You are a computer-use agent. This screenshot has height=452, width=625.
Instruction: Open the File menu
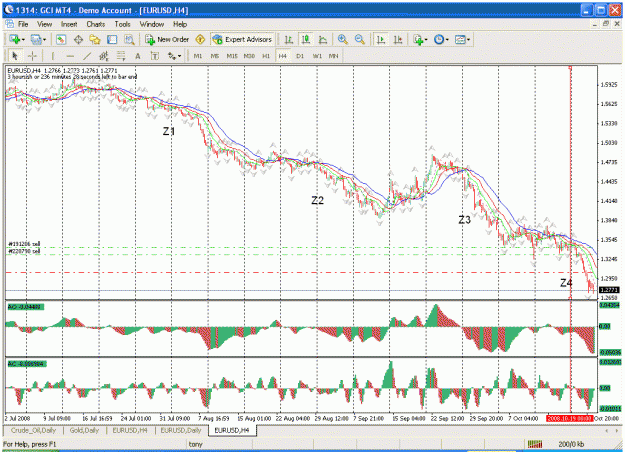click(23, 24)
